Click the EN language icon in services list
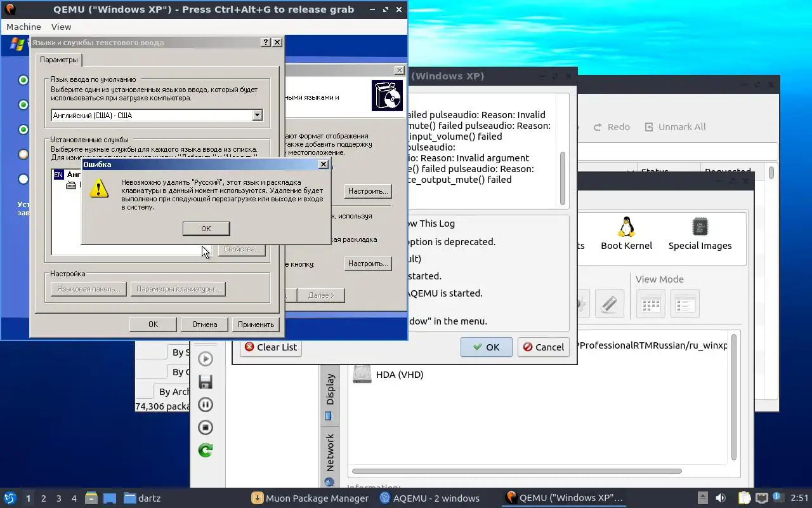The width and height of the screenshot is (812, 508). pos(58,175)
